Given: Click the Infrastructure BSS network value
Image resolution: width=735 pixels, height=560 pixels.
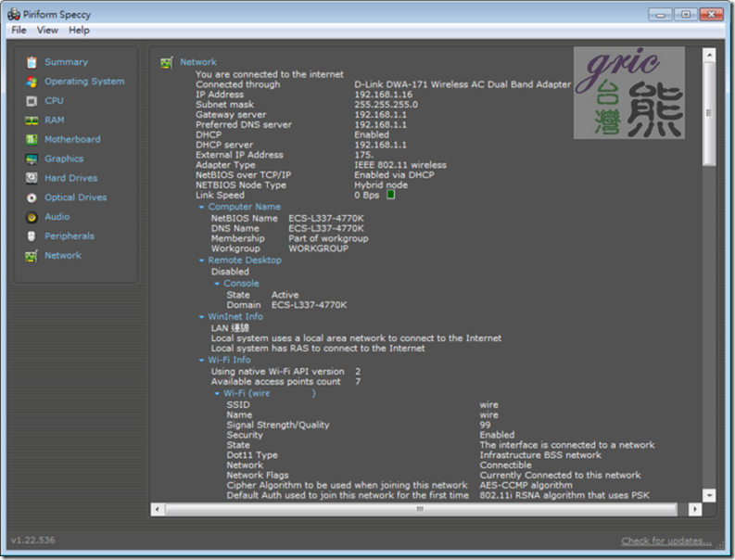Looking at the screenshot, I should pyautogui.click(x=540, y=455).
